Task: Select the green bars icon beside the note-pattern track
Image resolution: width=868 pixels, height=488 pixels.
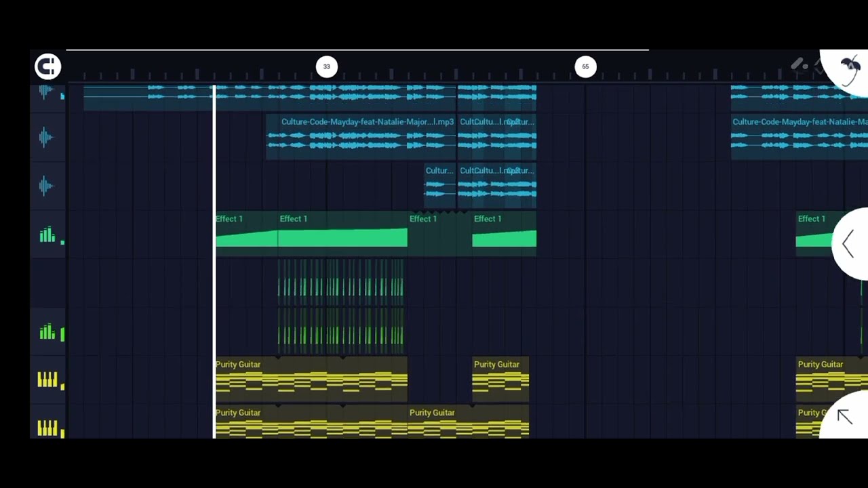Action: 47,331
